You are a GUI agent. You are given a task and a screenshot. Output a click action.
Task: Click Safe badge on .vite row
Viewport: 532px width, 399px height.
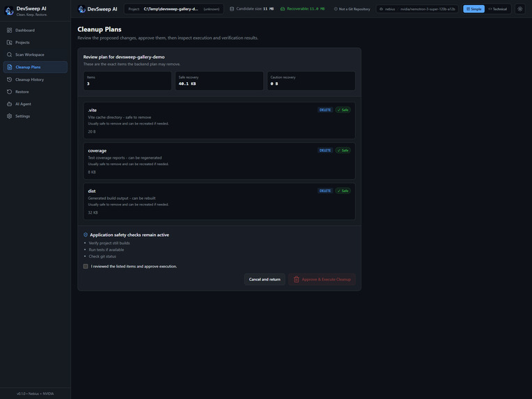pyautogui.click(x=343, y=110)
